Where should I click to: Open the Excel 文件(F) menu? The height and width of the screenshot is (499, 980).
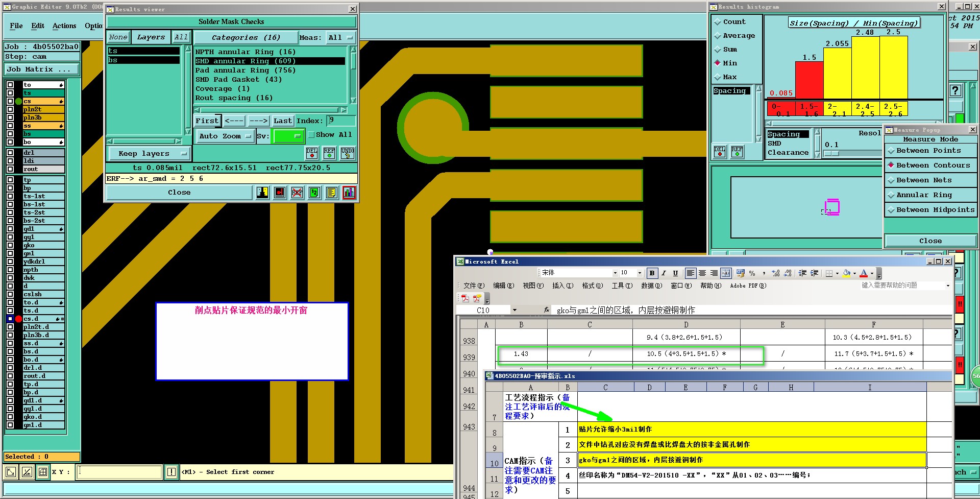point(474,286)
